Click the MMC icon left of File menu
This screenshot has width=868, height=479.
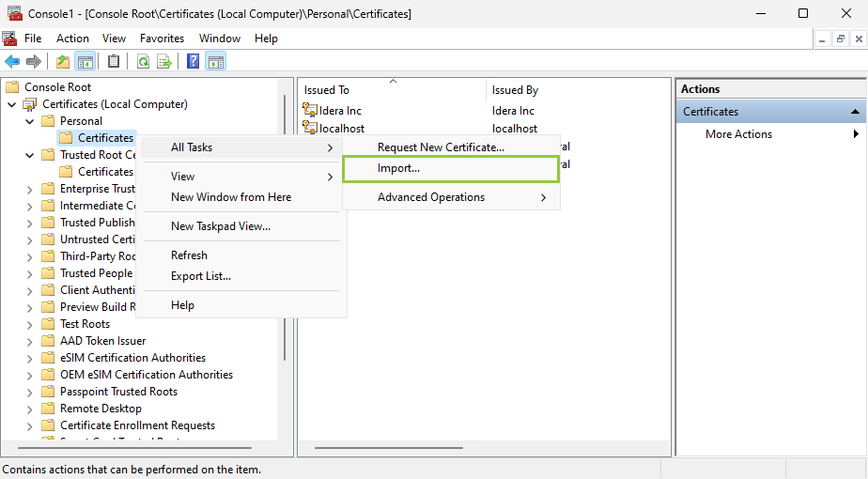(9, 39)
